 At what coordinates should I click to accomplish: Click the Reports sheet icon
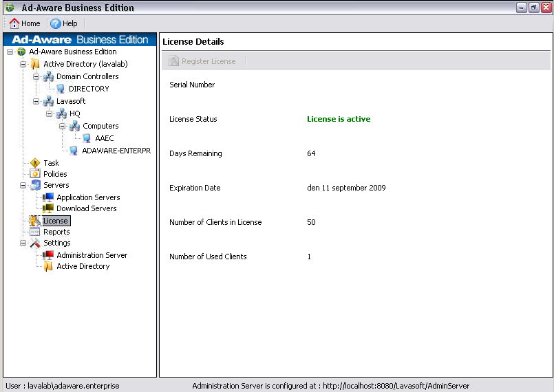click(35, 232)
